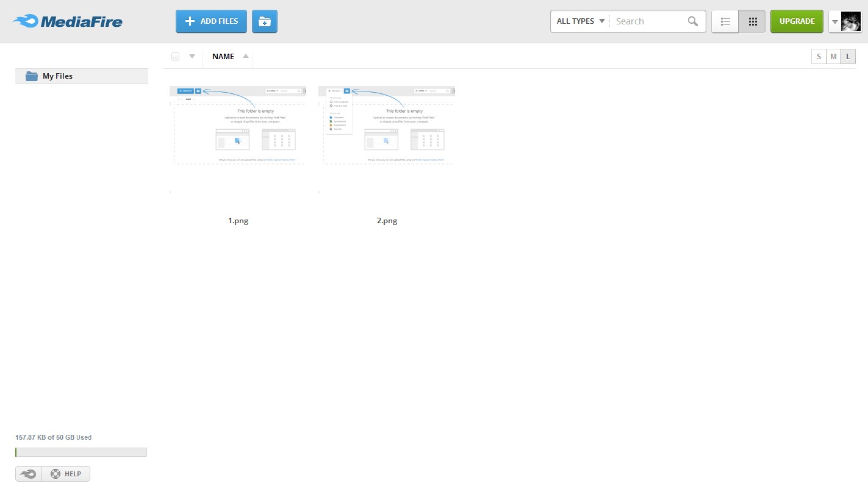Switch to list view
Screen dimensions: 868x483
(x=725, y=21)
